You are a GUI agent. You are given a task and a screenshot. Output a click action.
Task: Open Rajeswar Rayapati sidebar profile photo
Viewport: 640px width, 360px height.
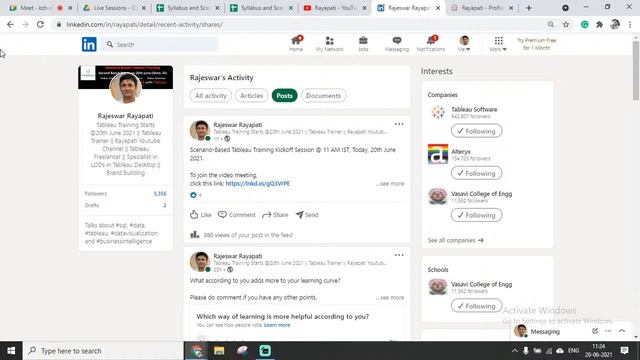point(125,88)
